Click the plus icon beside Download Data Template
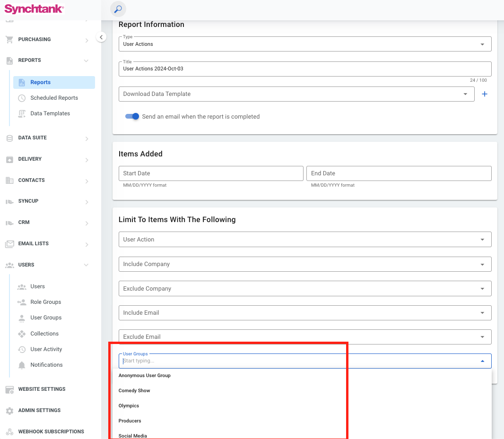The width and height of the screenshot is (504, 439). 484,94
